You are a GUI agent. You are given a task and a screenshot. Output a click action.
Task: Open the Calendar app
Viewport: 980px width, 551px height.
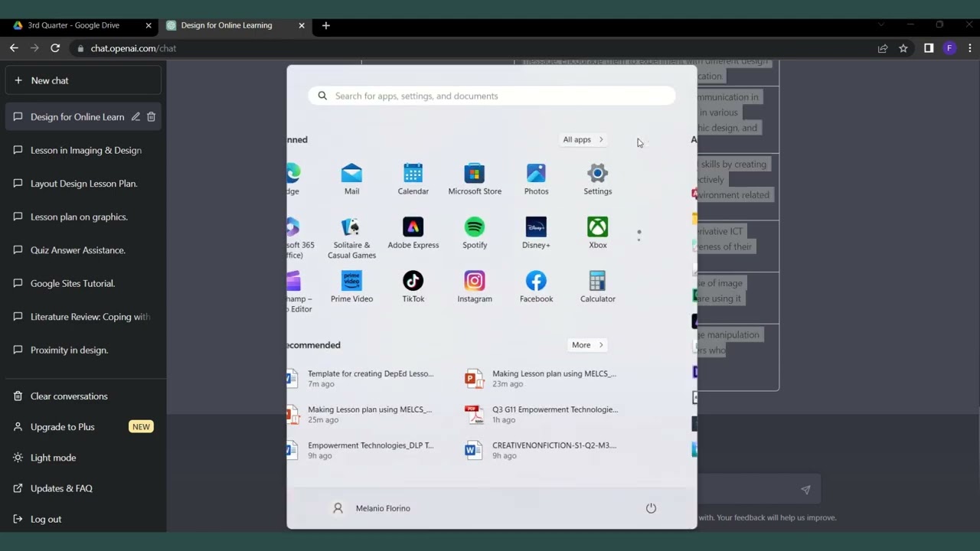[x=413, y=179]
